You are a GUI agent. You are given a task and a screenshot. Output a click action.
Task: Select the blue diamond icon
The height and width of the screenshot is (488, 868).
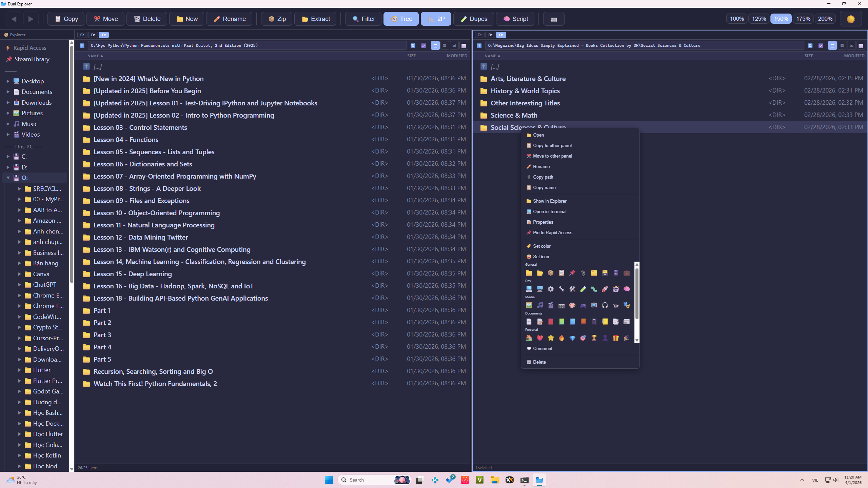(x=572, y=338)
